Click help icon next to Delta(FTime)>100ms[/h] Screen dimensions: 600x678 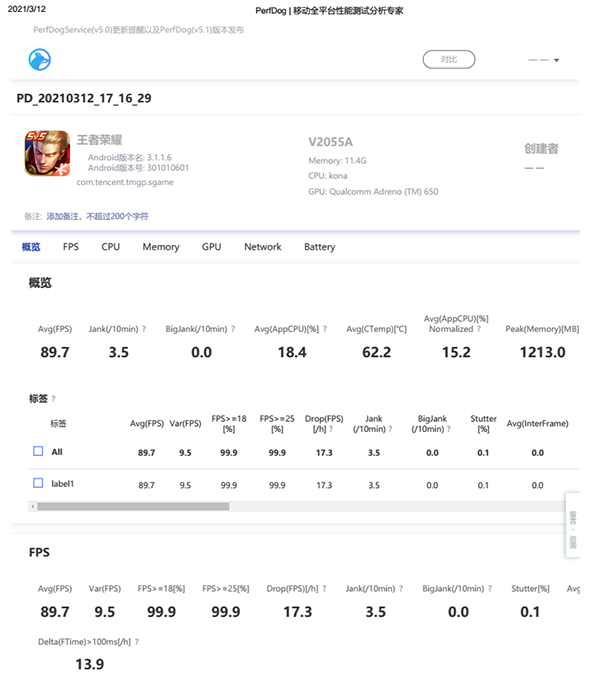pyautogui.click(x=136, y=642)
